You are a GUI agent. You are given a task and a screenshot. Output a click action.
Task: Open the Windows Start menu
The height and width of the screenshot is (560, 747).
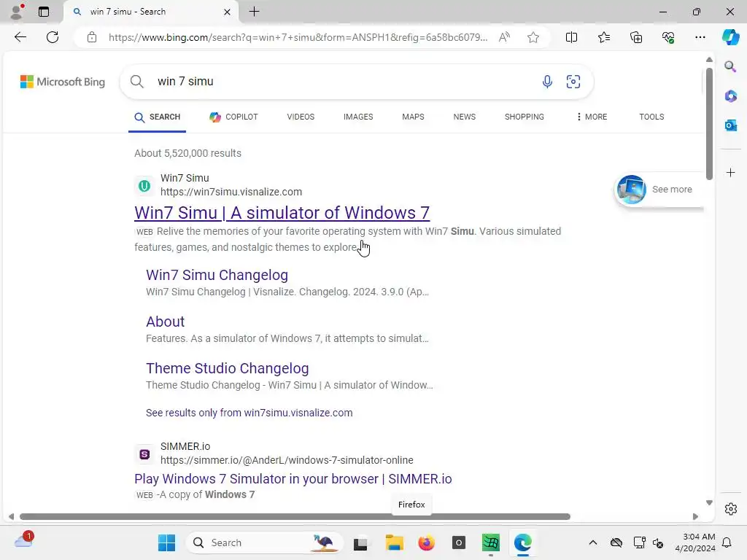pyautogui.click(x=166, y=542)
